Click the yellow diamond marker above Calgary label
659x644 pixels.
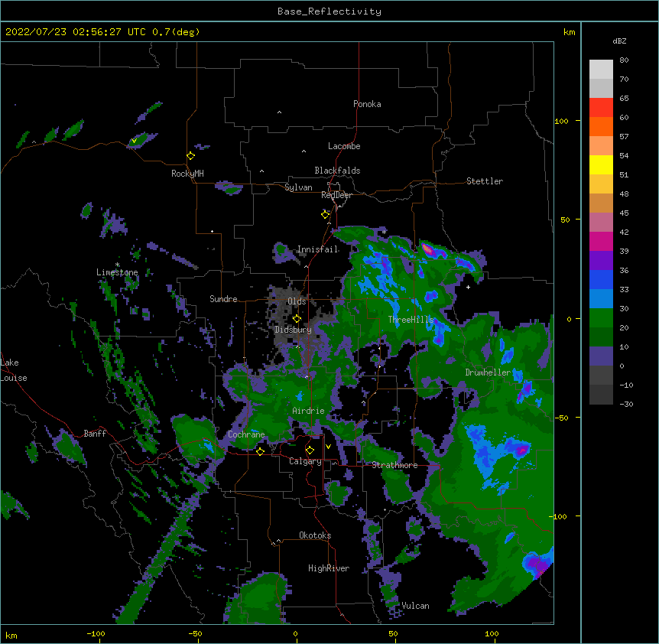tap(310, 450)
